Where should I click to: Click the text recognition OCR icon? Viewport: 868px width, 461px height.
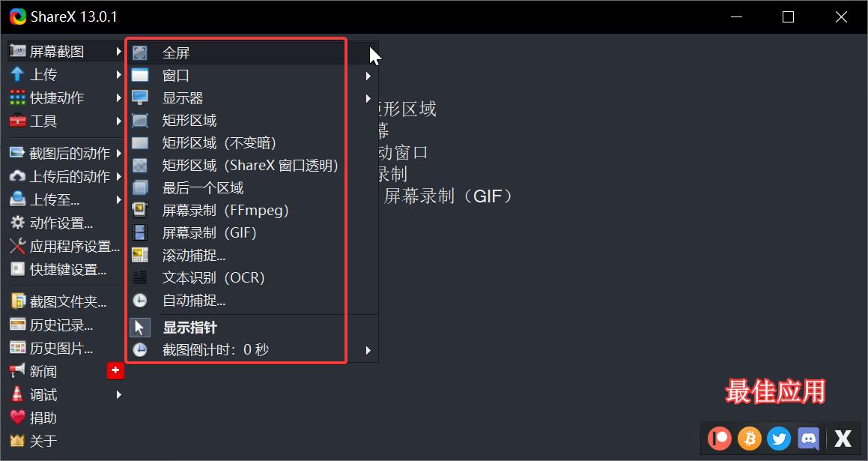pos(139,277)
